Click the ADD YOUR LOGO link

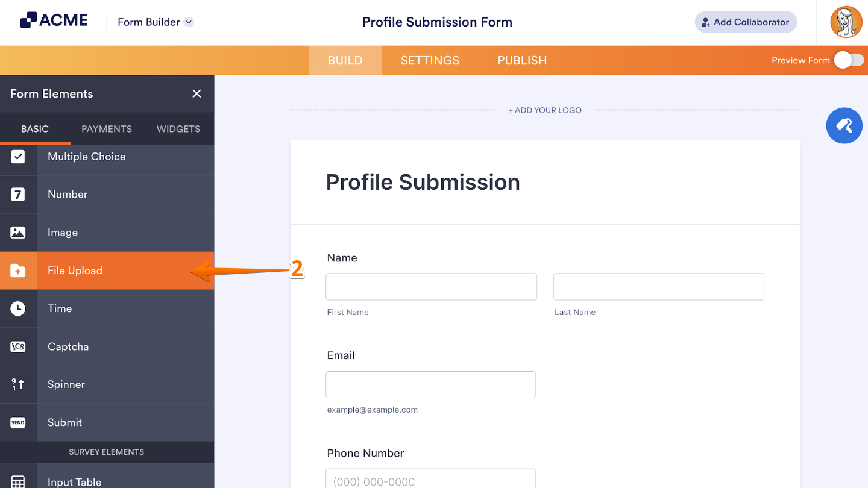544,110
